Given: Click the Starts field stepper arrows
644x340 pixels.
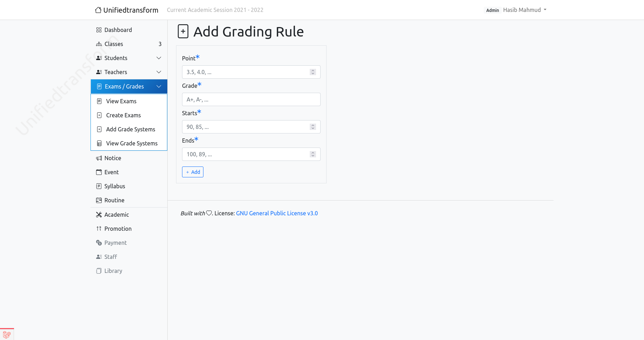Looking at the screenshot, I should point(313,127).
